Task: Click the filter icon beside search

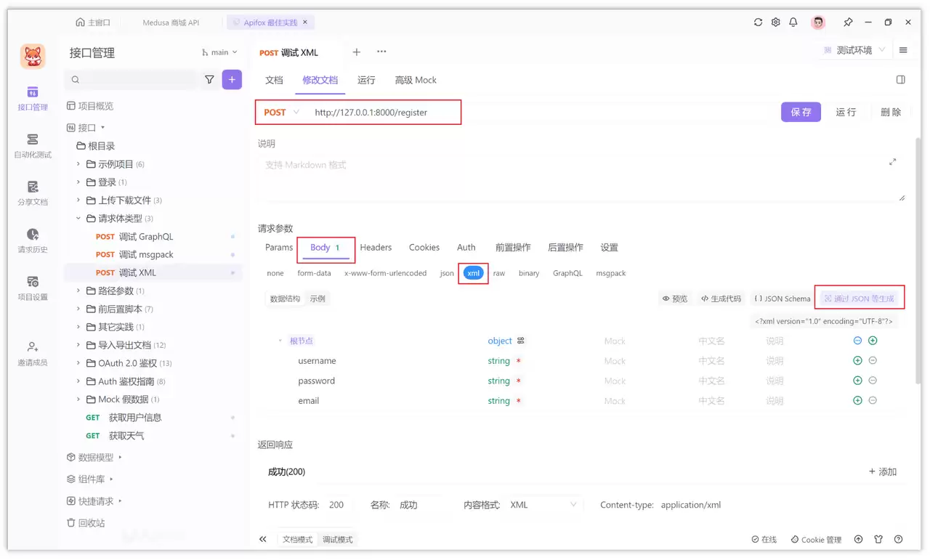Action: coord(209,79)
